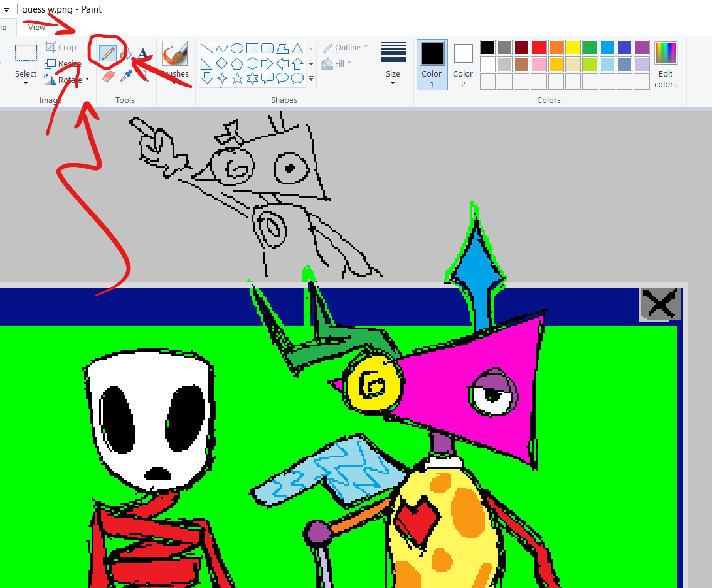
Task: Choose the Fill with color bucket tool
Action: tap(126, 53)
